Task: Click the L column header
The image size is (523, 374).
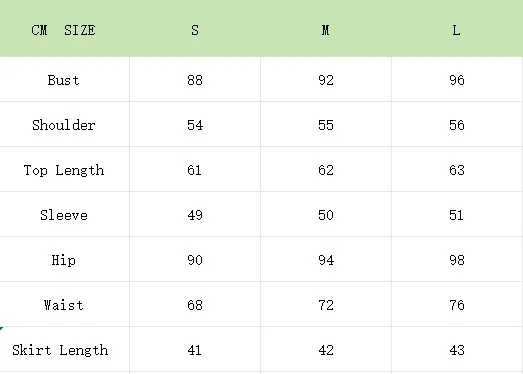Action: tap(457, 28)
